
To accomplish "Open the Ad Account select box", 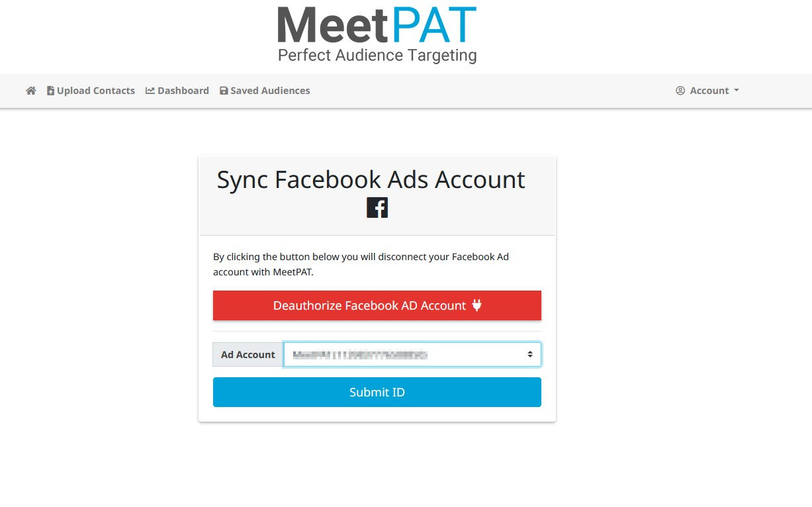I will 404,355.
